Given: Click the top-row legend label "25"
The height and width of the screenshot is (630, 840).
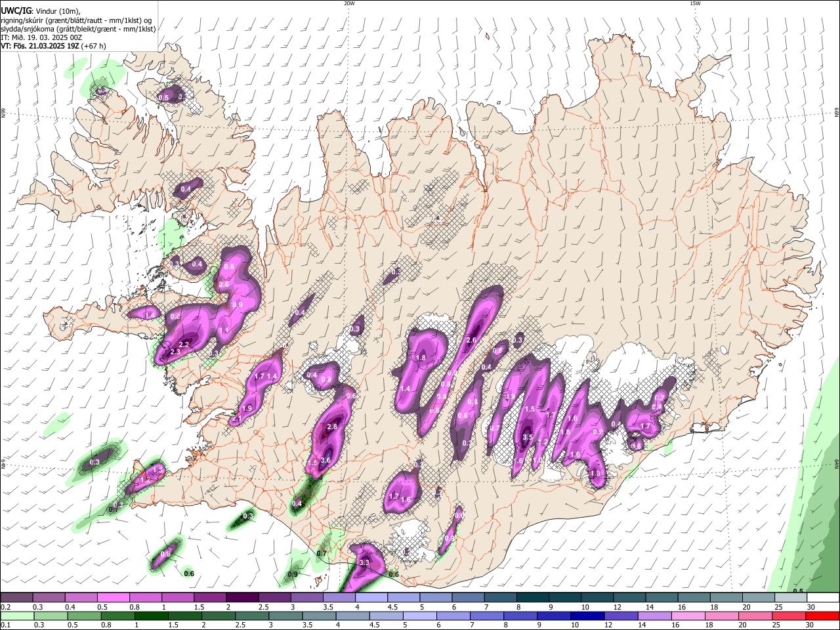Looking at the screenshot, I should click(x=779, y=607).
